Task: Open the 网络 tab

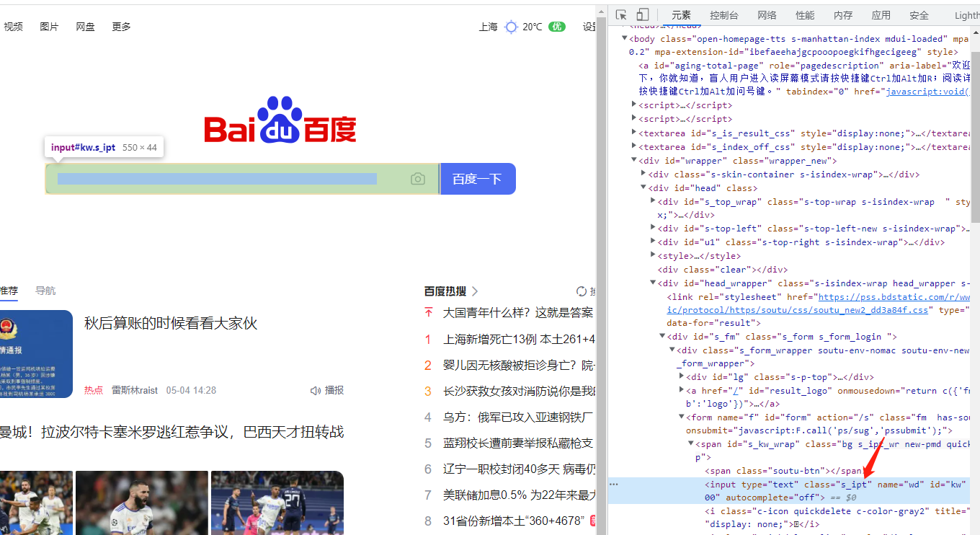Action: (x=767, y=15)
